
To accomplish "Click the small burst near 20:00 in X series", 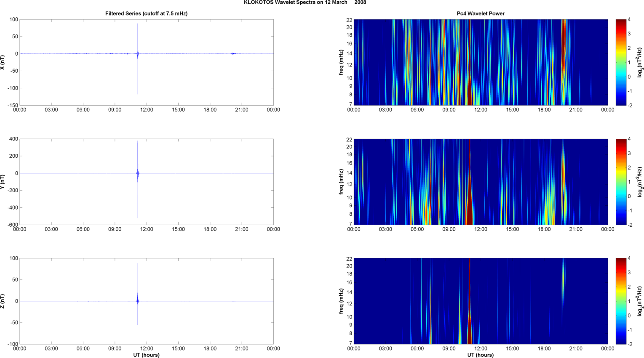I will click(233, 54).
